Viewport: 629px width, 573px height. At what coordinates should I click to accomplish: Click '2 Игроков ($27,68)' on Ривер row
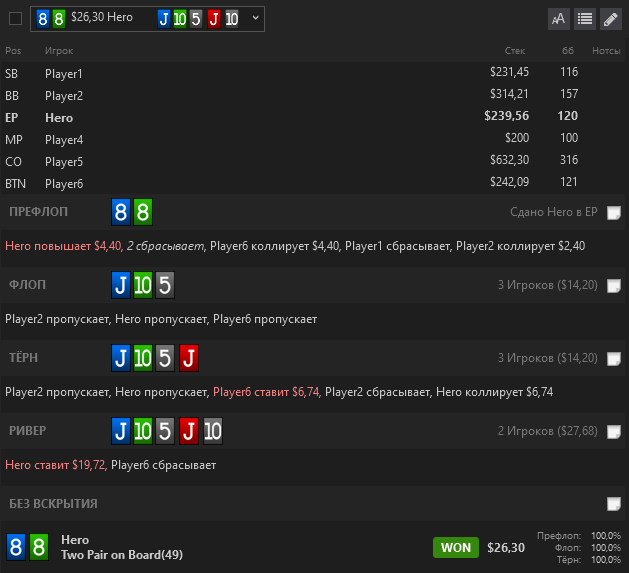click(548, 431)
